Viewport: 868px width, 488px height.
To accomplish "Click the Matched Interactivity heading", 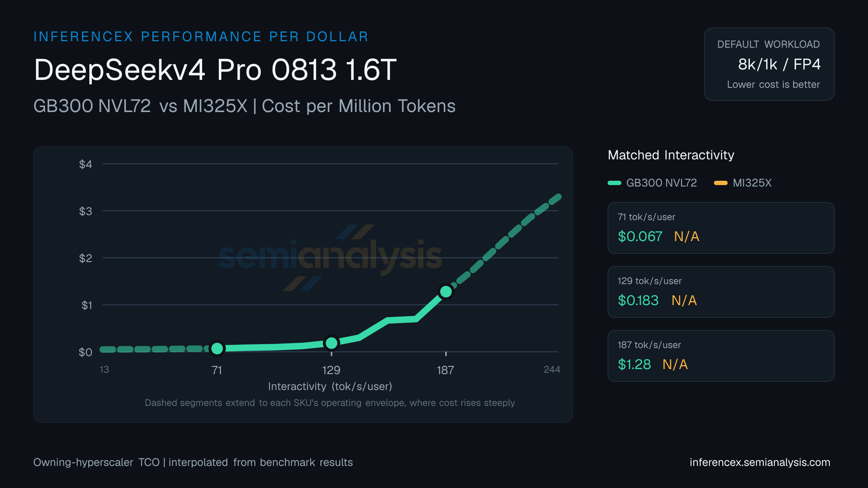I will (x=671, y=155).
